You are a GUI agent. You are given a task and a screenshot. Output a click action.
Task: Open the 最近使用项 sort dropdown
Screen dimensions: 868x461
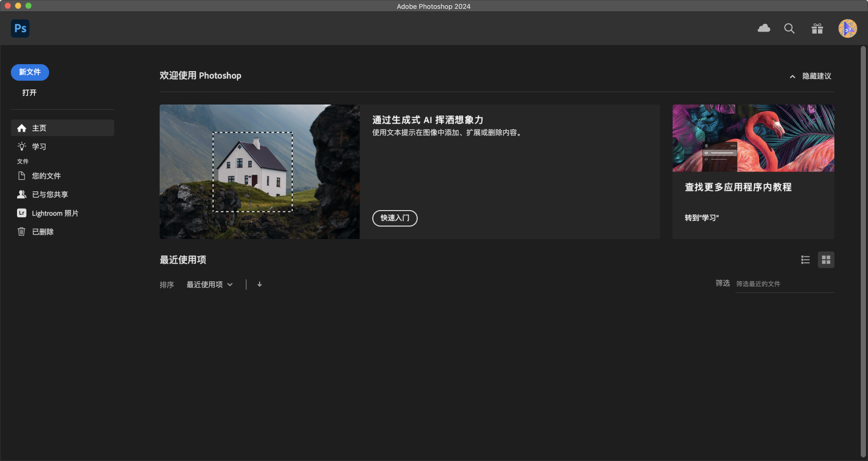(x=209, y=284)
